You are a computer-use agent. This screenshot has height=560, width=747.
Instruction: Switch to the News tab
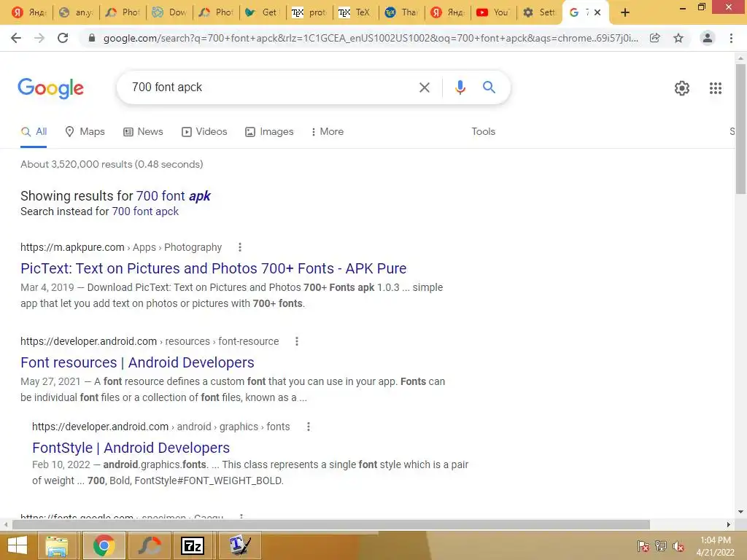coord(143,132)
